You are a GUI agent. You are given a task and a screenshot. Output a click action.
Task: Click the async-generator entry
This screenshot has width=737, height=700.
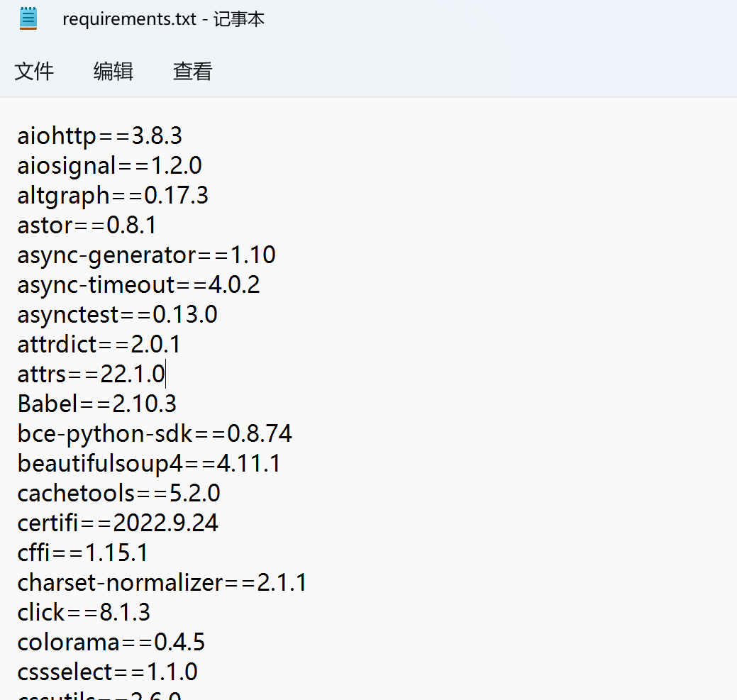pyautogui.click(x=146, y=255)
